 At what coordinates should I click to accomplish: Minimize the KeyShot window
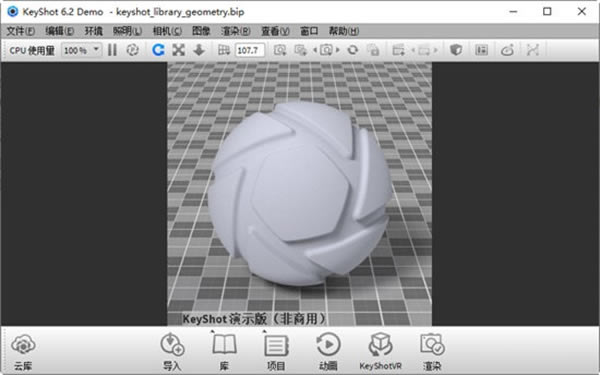513,11
